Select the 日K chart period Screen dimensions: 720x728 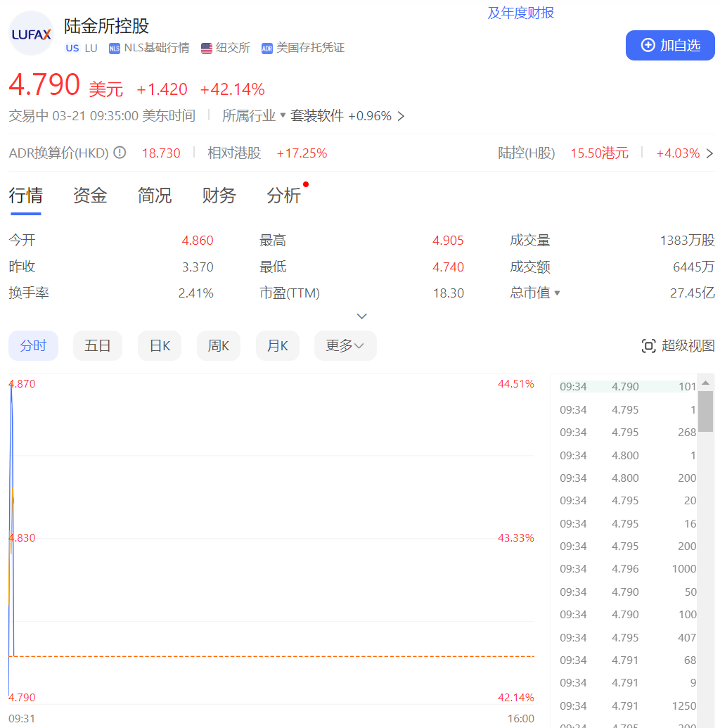pos(160,345)
